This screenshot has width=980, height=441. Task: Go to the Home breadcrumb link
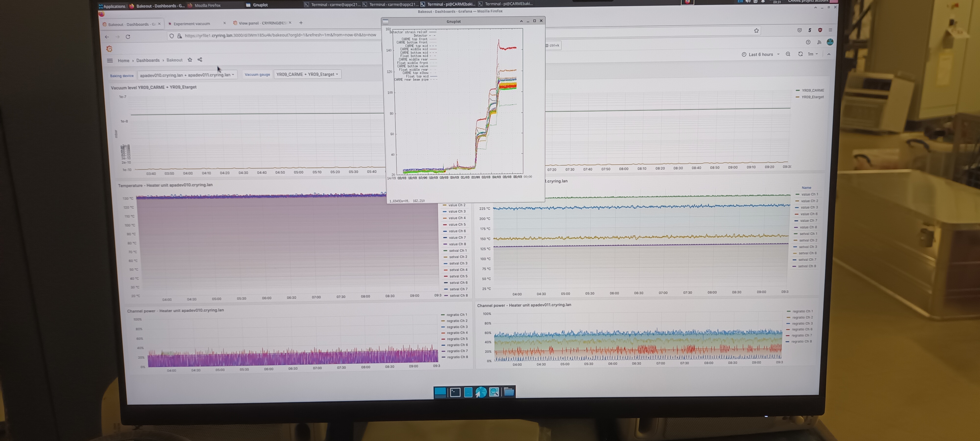coord(123,61)
